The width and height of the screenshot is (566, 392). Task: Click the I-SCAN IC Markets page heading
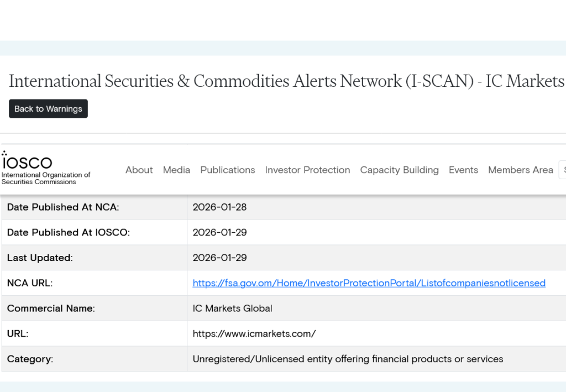286,81
